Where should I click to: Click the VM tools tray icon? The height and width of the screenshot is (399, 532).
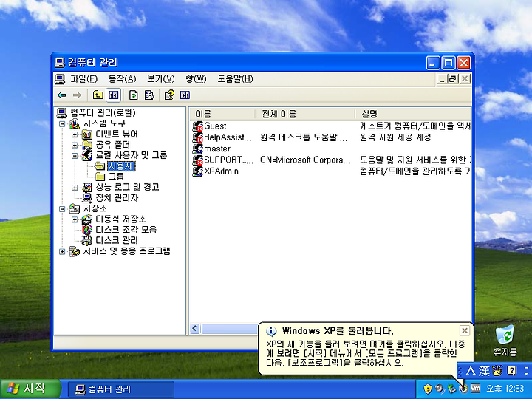(476, 389)
